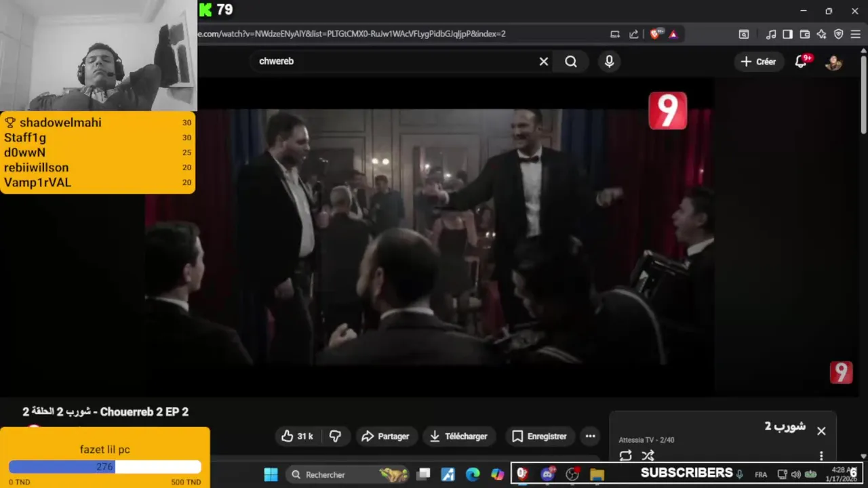Open the Windows Start menu
The width and height of the screenshot is (868, 488).
pyautogui.click(x=271, y=475)
